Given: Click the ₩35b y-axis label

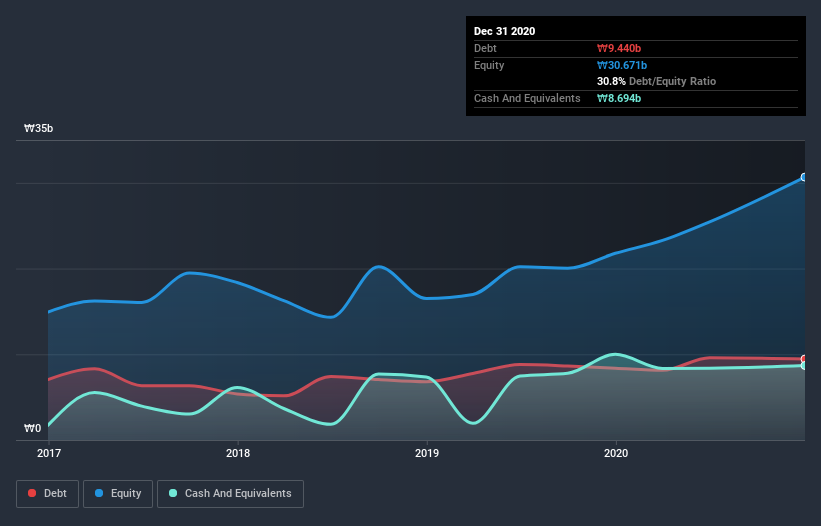Looking at the screenshot, I should coord(38,128).
